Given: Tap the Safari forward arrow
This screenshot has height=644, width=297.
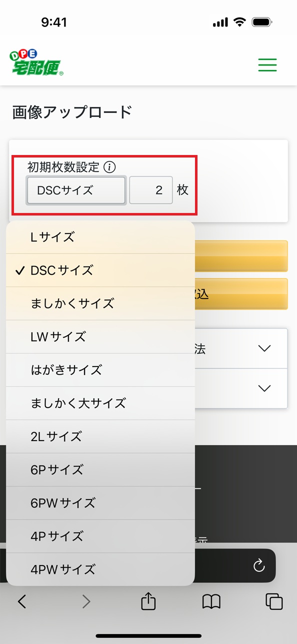Looking at the screenshot, I should (x=86, y=601).
